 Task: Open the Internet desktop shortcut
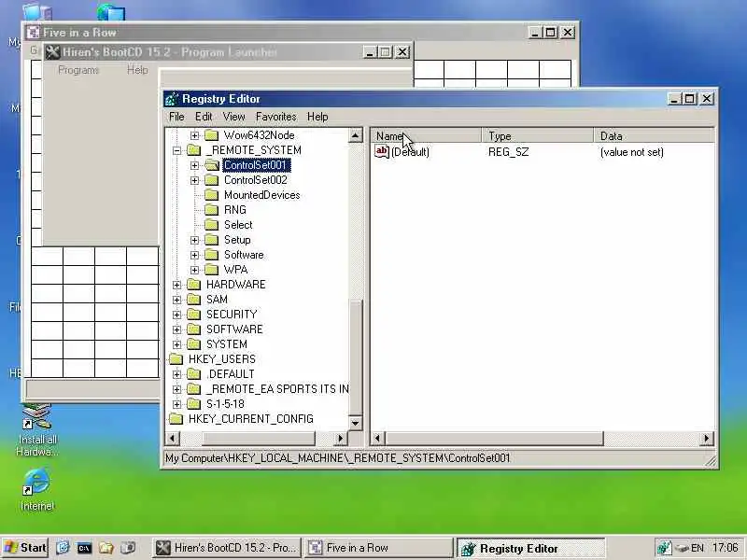[36, 489]
